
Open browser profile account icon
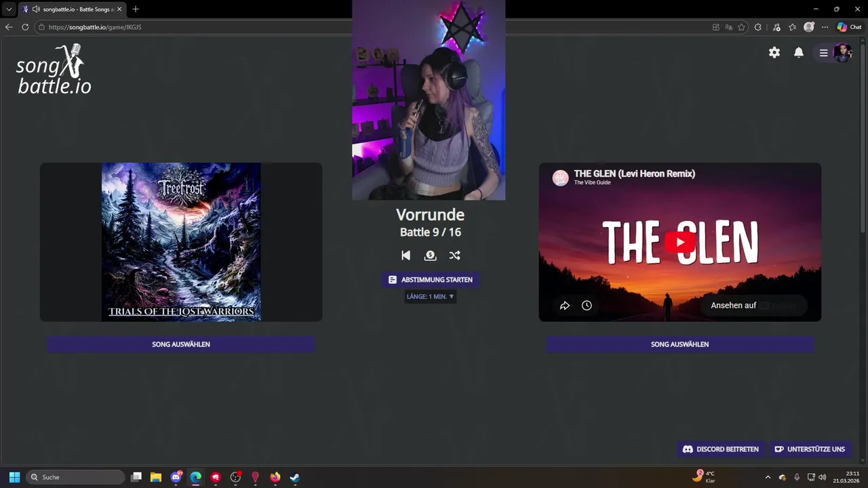tap(809, 27)
